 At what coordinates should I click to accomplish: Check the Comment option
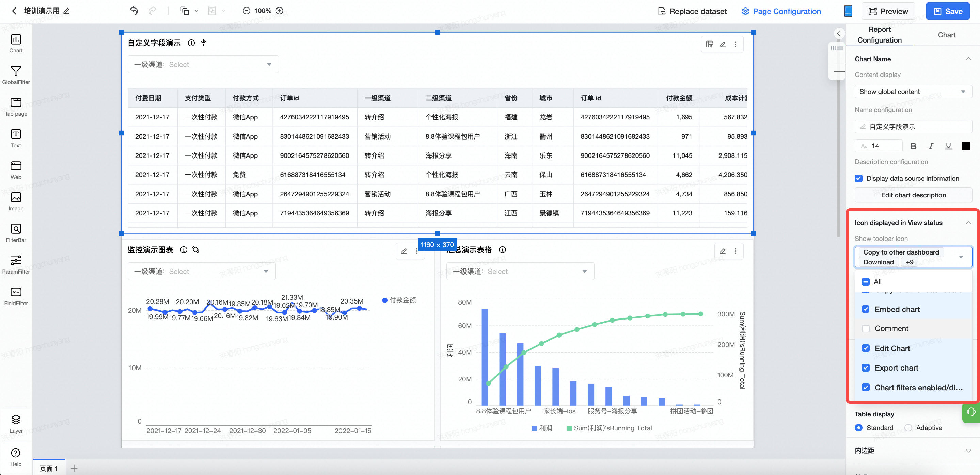pos(866,328)
